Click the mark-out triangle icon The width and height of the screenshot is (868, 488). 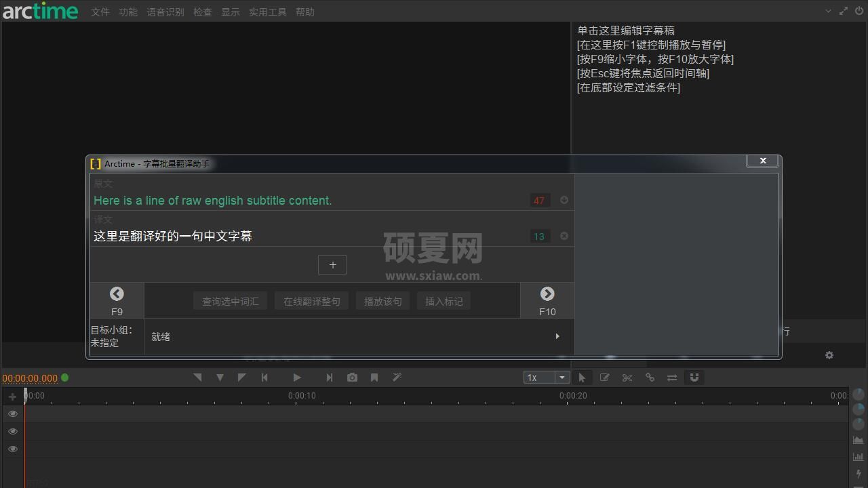point(242,378)
